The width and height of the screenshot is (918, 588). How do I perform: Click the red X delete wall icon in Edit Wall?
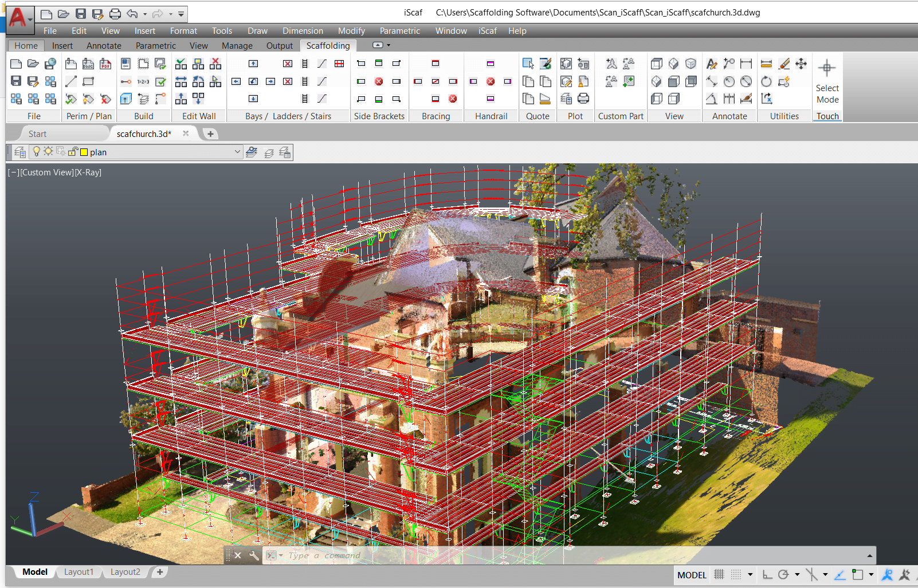tap(215, 64)
